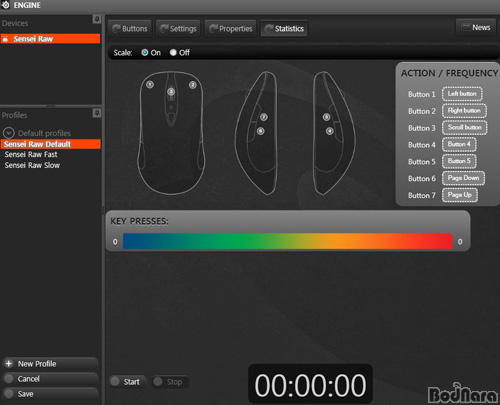Image resolution: width=500 pixels, height=405 pixels.
Task: Click the Scroll button action box
Action: click(x=464, y=127)
